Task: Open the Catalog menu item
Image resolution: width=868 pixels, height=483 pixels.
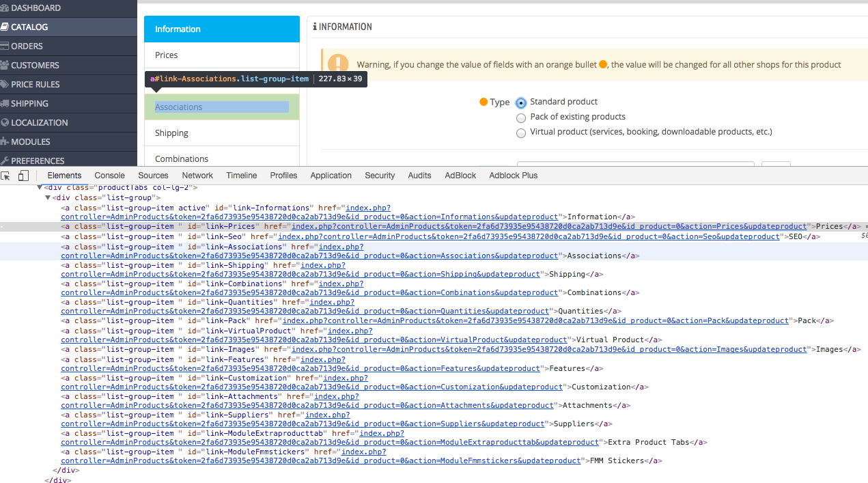Action: coord(68,27)
